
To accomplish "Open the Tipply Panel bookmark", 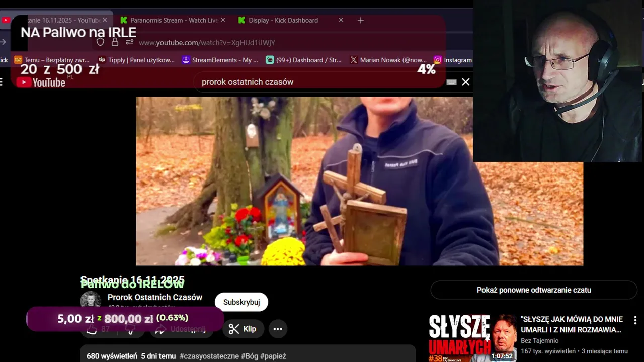I will coord(136,60).
